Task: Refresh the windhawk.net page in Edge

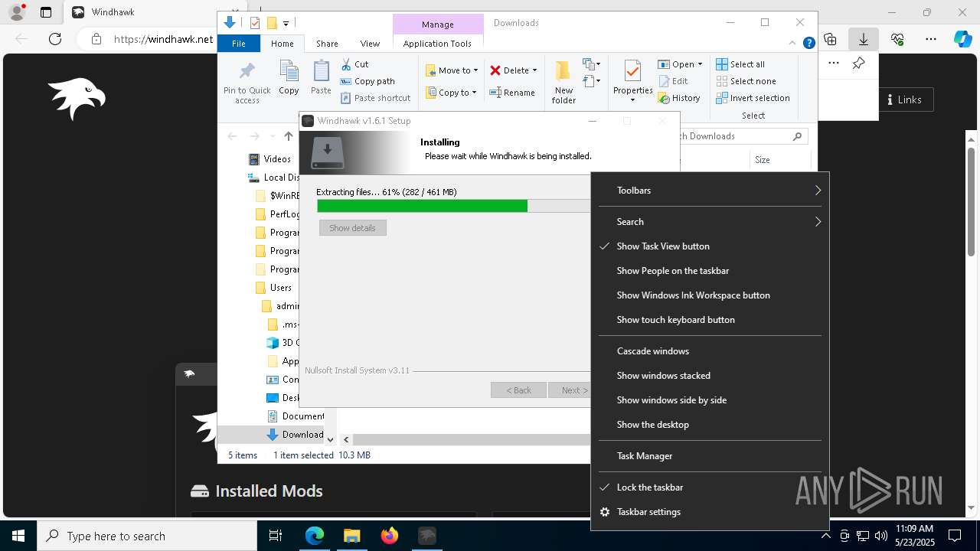Action: [55, 39]
